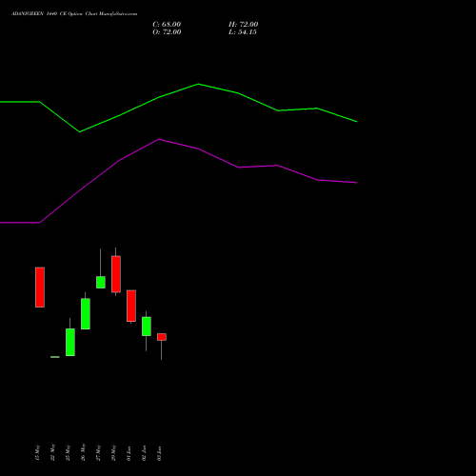Viewport: 476px width, 476px height.
Task: Click the '02 Jun' date axis label
Action: [144, 453]
